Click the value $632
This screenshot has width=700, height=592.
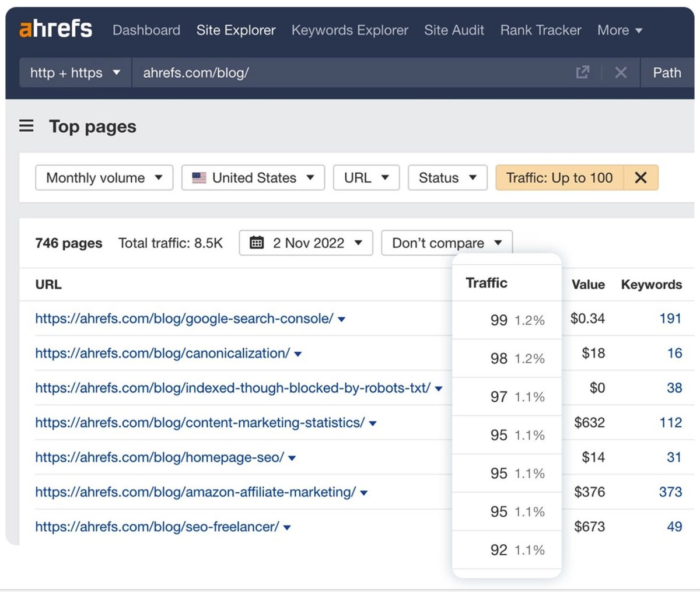tap(589, 422)
